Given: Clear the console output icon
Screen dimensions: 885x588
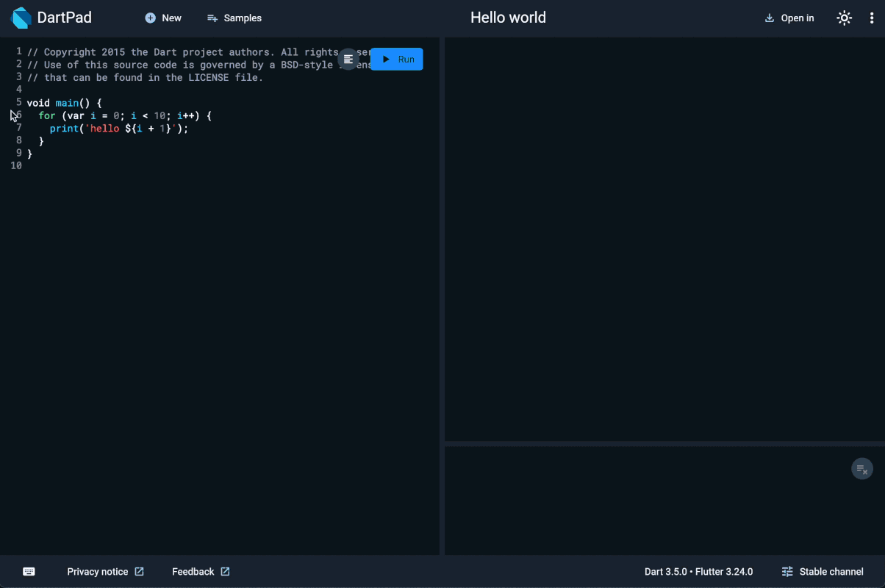Looking at the screenshot, I should click(x=861, y=468).
